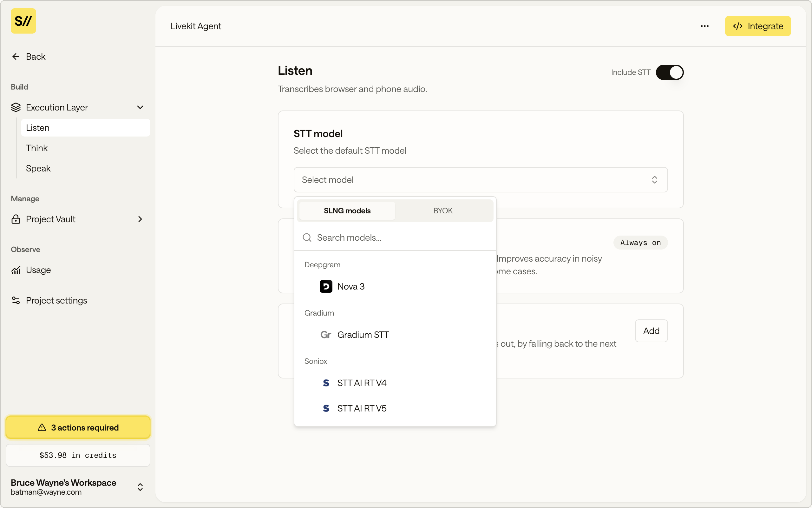
Task: Open Project Vault
Action: (x=78, y=219)
